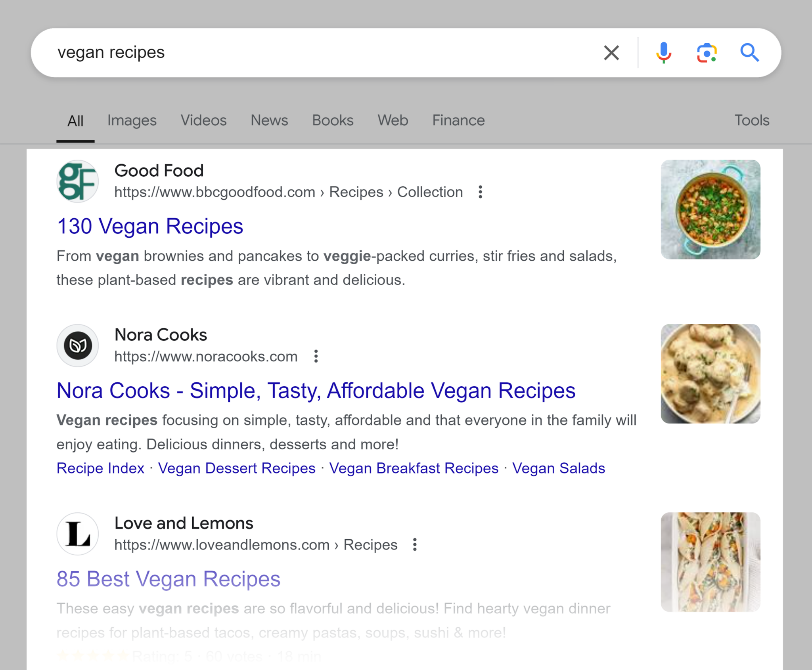
Task: Select the Images search tab
Action: 132,120
